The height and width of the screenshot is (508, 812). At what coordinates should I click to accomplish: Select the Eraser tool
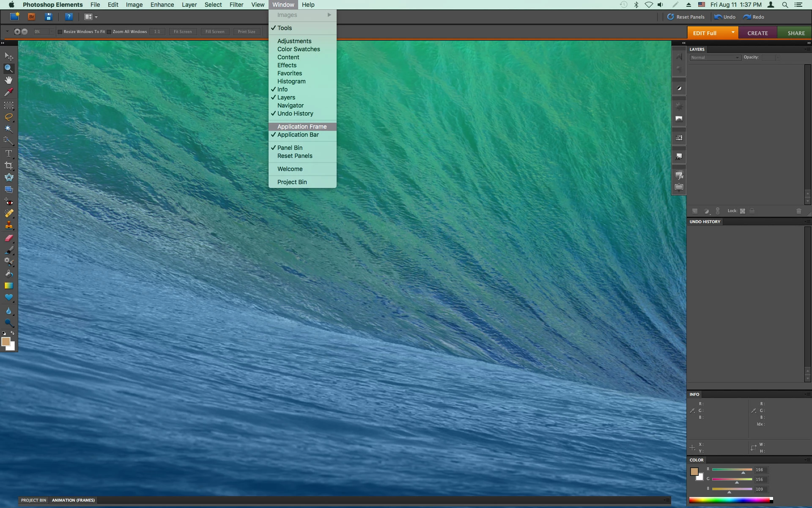(x=8, y=238)
